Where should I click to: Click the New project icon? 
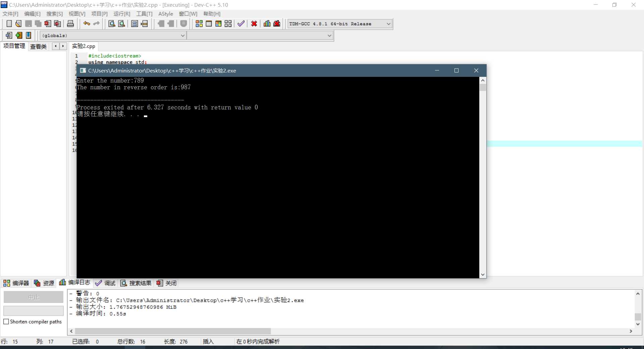(x=9, y=35)
